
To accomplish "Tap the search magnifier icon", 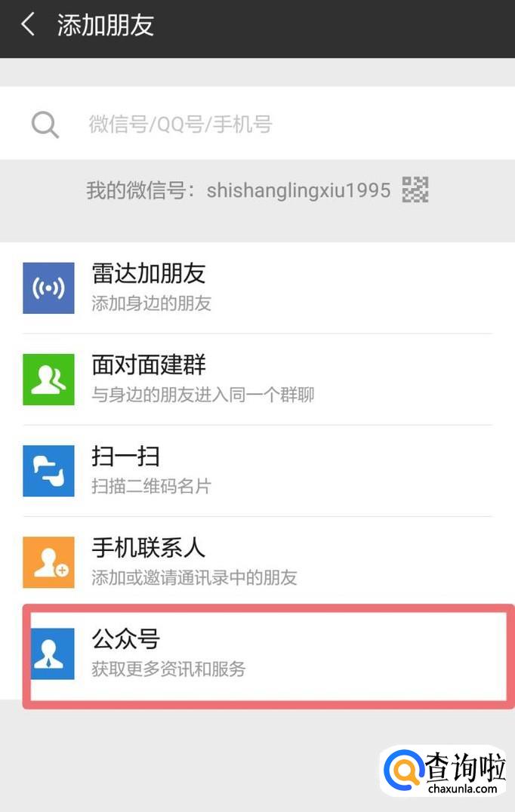I will (x=45, y=125).
